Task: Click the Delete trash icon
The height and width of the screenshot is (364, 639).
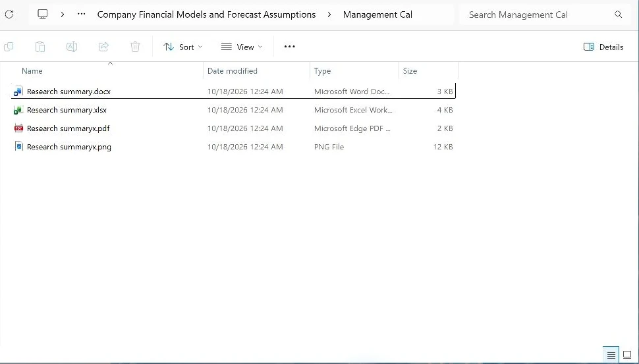Action: pos(135,47)
